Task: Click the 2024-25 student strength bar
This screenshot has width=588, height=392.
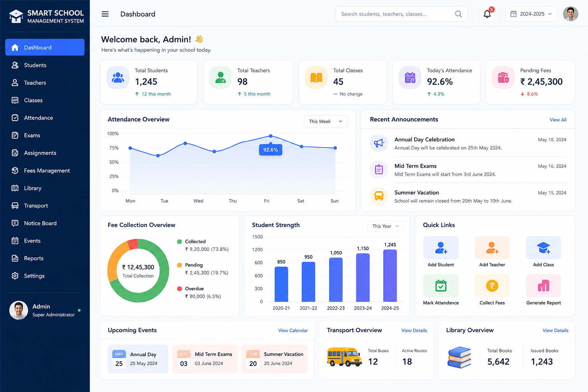Action: coord(390,276)
